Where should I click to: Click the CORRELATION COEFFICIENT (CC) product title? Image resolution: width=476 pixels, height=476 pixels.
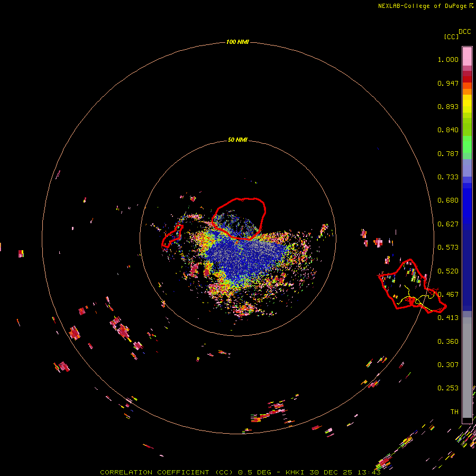click(x=167, y=472)
